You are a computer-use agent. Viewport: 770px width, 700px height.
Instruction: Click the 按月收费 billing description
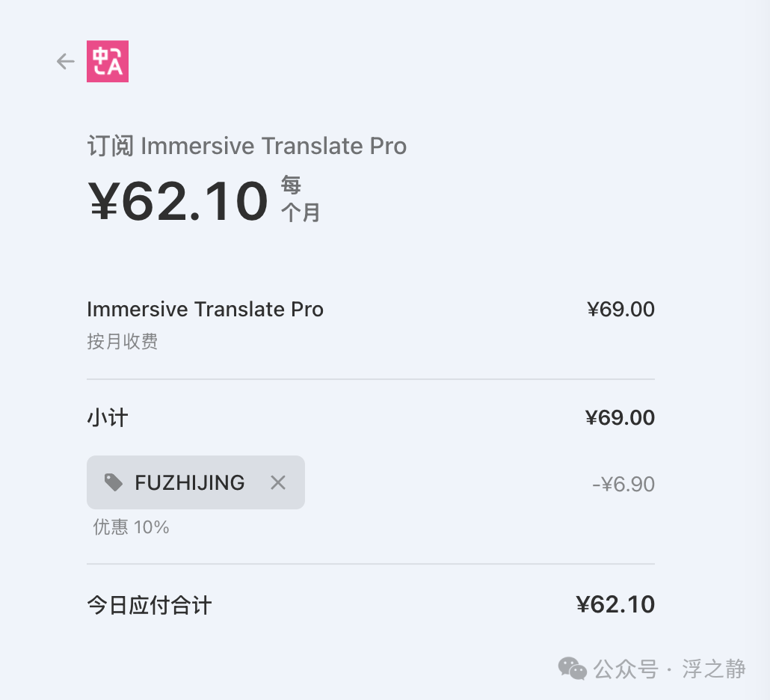[123, 342]
